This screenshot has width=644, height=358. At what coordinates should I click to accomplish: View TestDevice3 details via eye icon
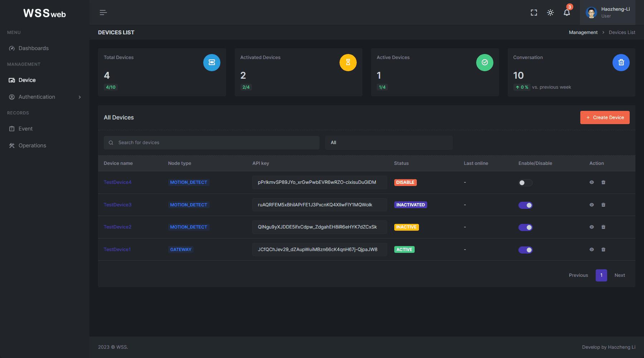coord(592,205)
